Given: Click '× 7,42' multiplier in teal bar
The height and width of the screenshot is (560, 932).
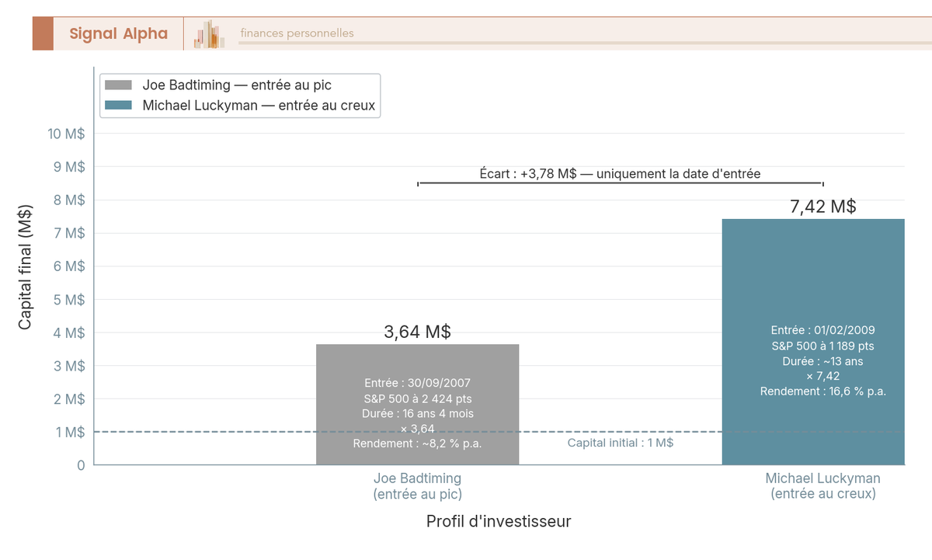Looking at the screenshot, I should (823, 376).
